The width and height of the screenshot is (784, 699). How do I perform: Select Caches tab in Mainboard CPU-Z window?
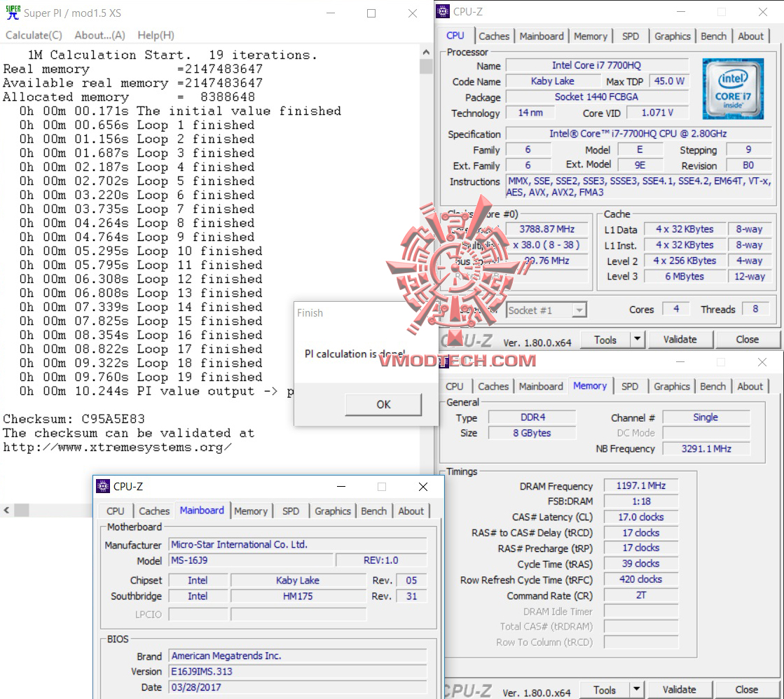pos(154,511)
